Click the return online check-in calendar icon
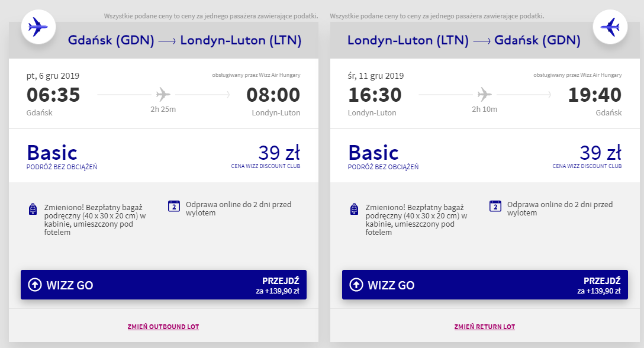Screen dimensions: 644x348 pyautogui.click(x=495, y=206)
